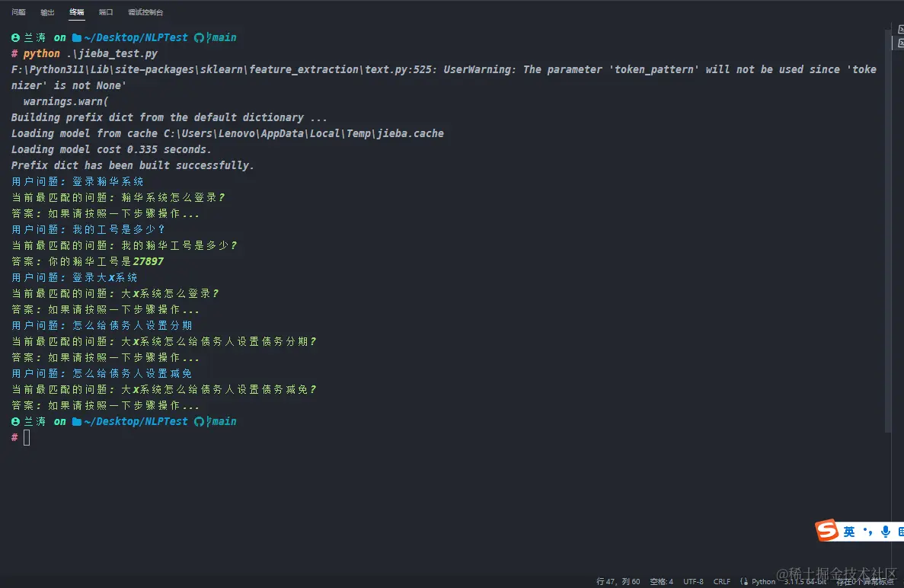
Task: Click the braces icon beside Python in status bar
Action: point(744,582)
